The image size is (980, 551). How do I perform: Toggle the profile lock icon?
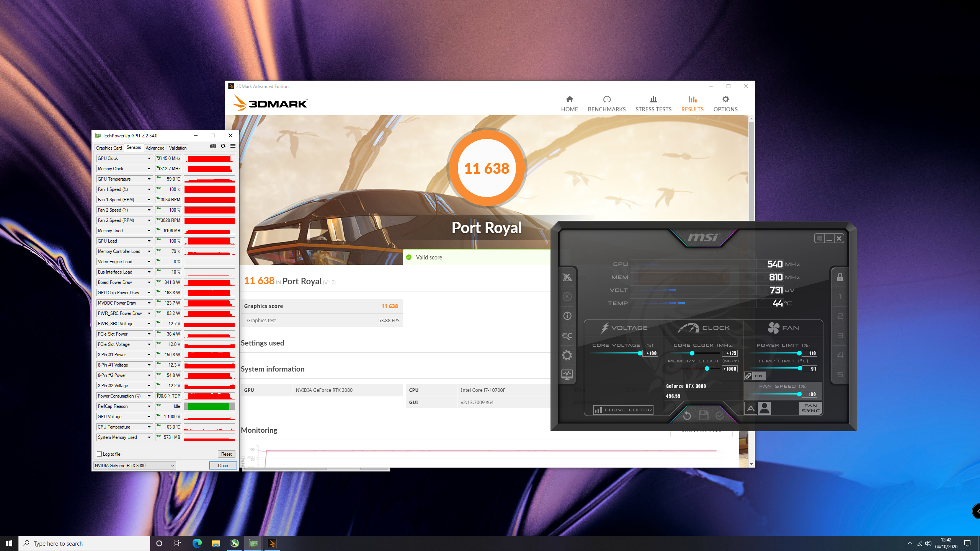pyautogui.click(x=840, y=277)
